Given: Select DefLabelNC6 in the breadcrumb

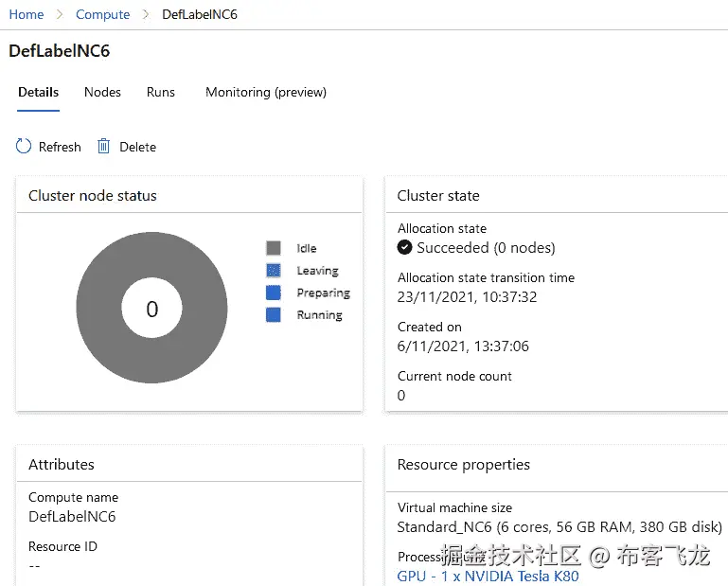Looking at the screenshot, I should (200, 14).
